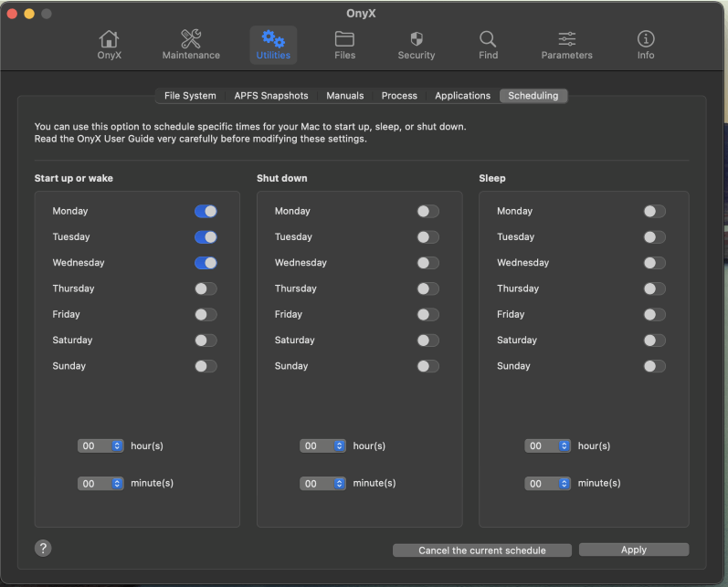Image resolution: width=728 pixels, height=587 pixels.
Task: Enable Sunday sleep toggle
Action: click(655, 366)
